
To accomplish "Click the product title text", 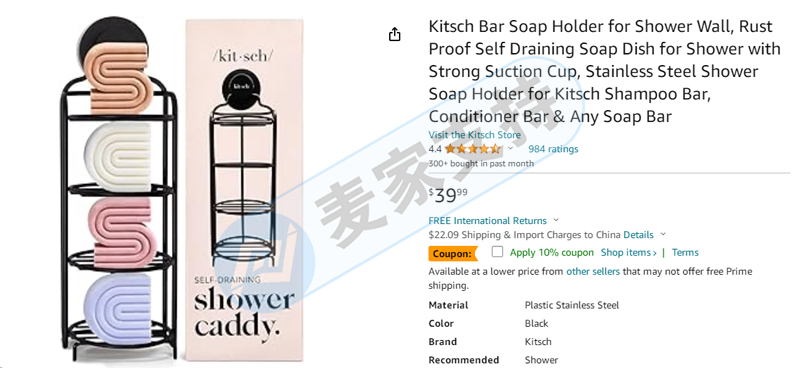I will (605, 71).
